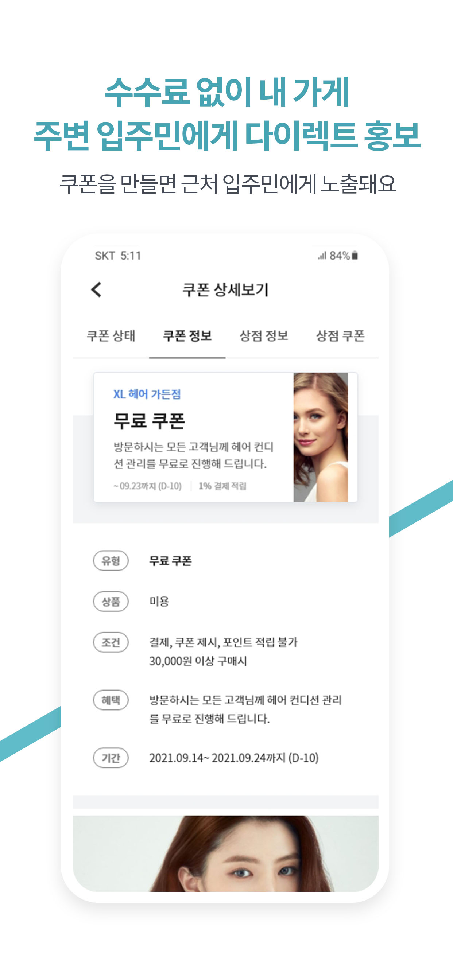Select the 조건 pill badge
The height and width of the screenshot is (980, 453).
point(111,642)
